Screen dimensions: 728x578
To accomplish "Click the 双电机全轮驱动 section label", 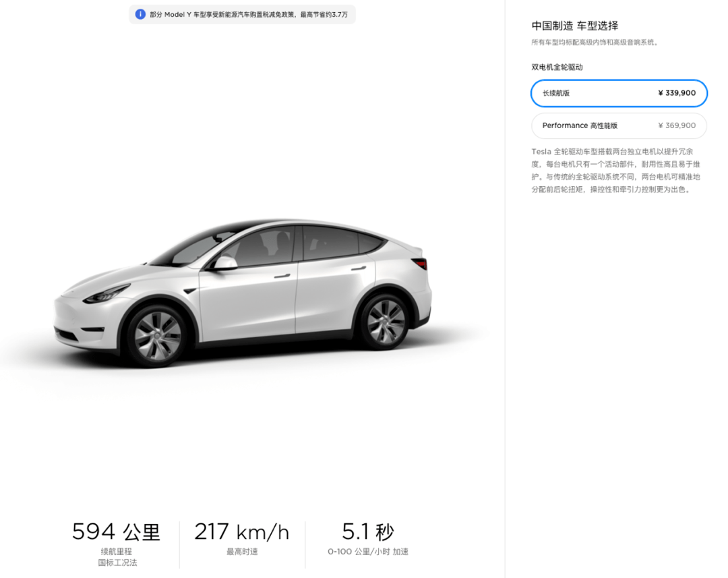I will point(557,67).
